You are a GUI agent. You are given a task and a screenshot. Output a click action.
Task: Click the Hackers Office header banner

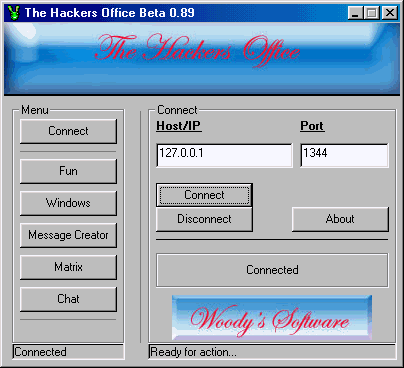[202, 59]
